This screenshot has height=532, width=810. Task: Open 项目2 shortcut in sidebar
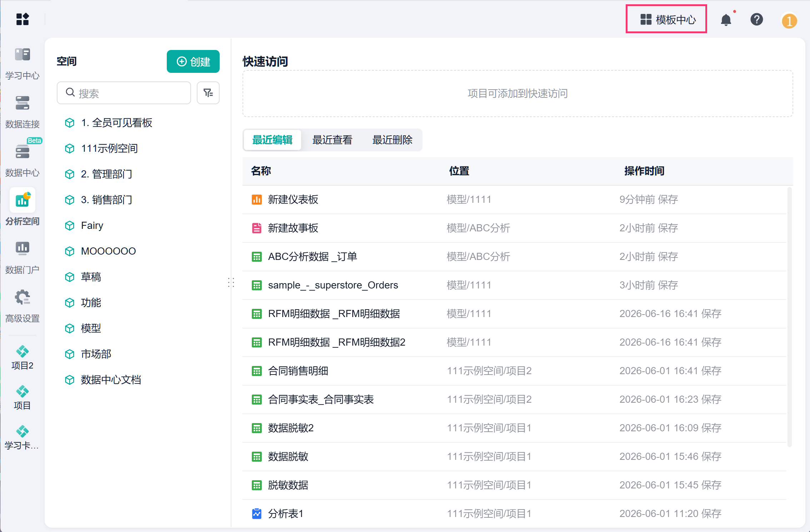pos(22,358)
